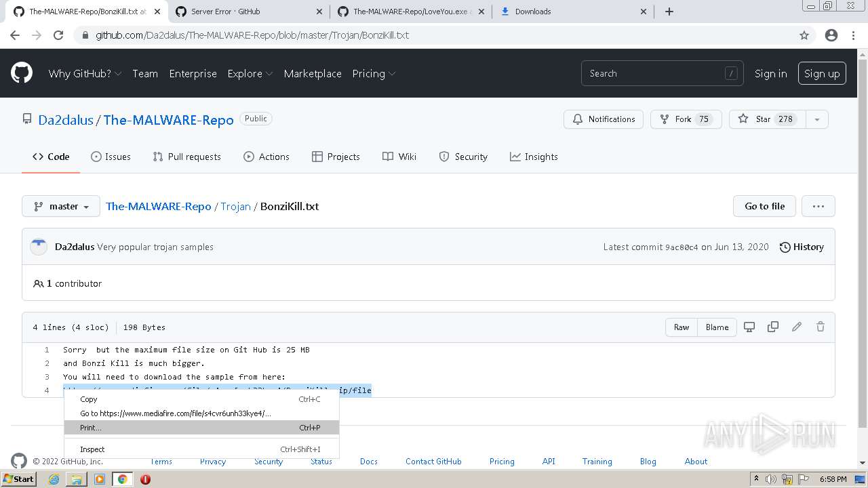Open Insights tab
The height and width of the screenshot is (488, 868).
(534, 157)
